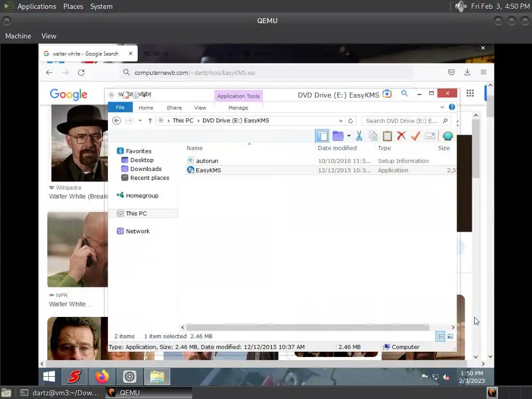Toggle the navigation pane toolbar icon
This screenshot has height=399, width=532.
(322, 136)
